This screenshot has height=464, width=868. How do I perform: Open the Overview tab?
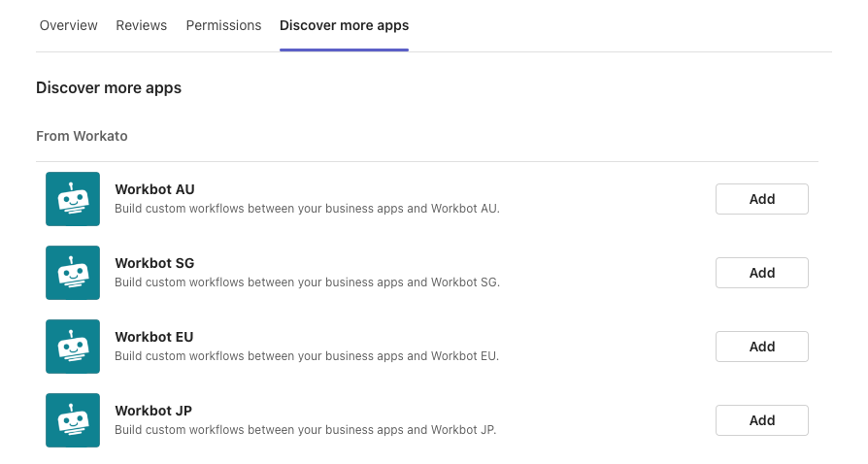tap(69, 25)
